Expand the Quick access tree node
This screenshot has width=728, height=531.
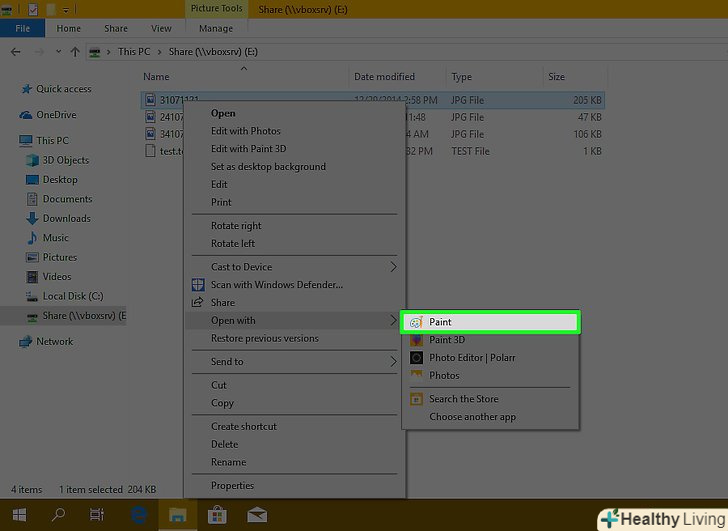click(13, 89)
